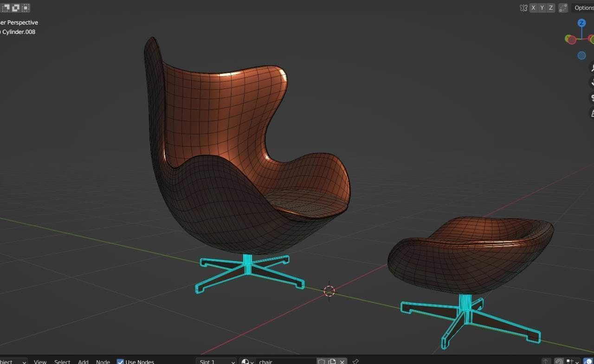Screen dimensions: 594x364
Task: Open the View menu
Action: pyautogui.click(x=40, y=362)
